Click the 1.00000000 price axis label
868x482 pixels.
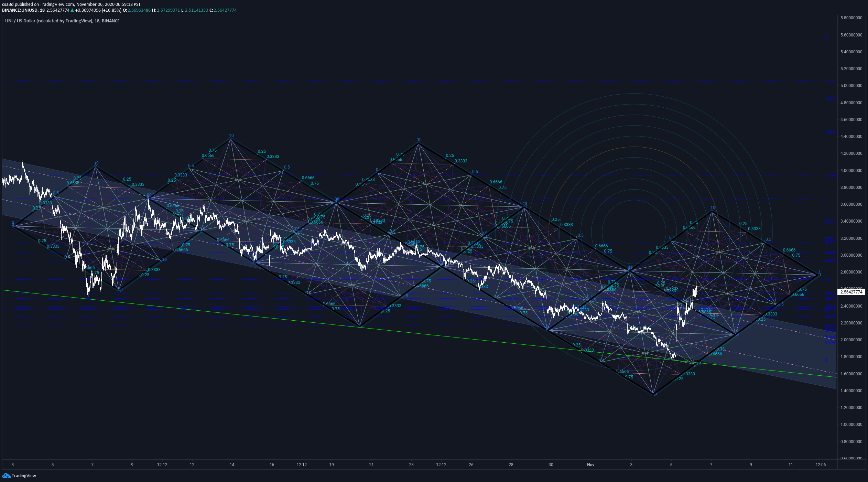(851, 425)
